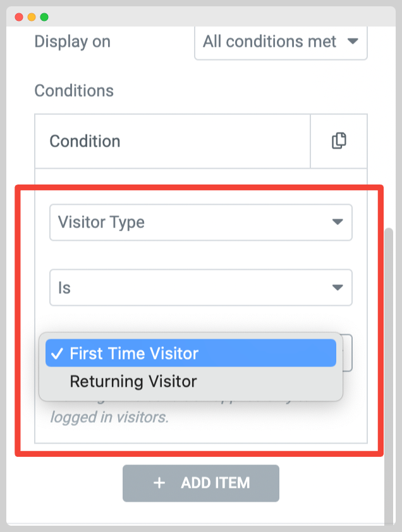This screenshot has width=402, height=532.
Task: Open the All conditions met dropdown
Action: coord(281,42)
